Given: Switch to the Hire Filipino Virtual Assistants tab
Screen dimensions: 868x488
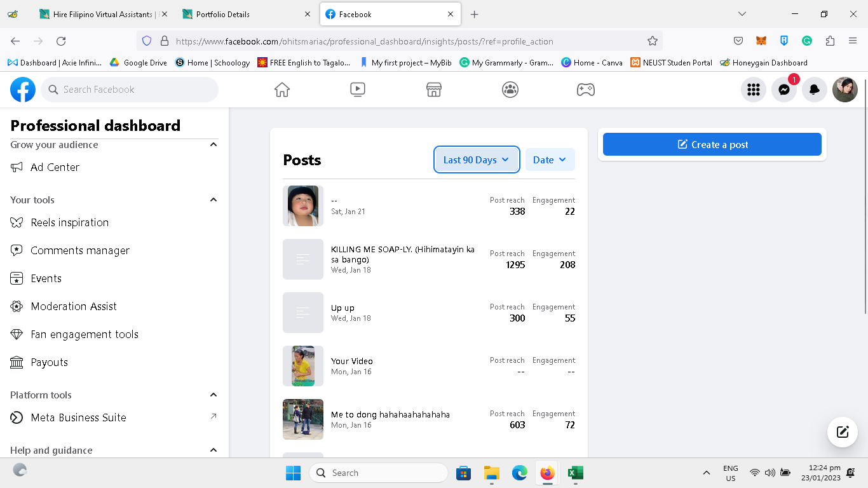Looking at the screenshot, I should 104,14.
